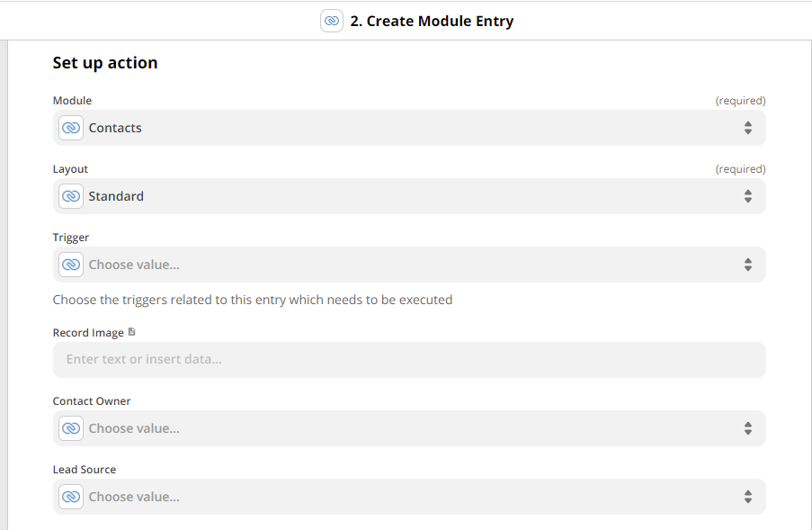Viewport: 812px width, 530px height.
Task: Click the up-down arrows of Contact Owner field
Action: tap(748, 428)
